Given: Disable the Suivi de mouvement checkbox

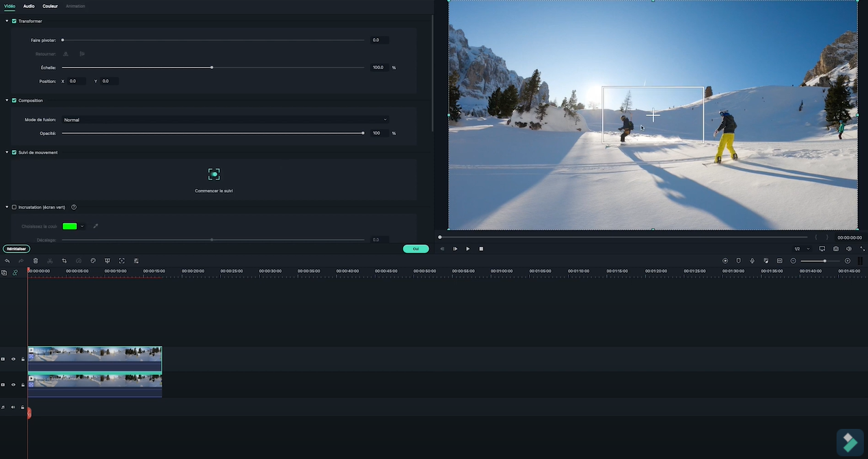Looking at the screenshot, I should [14, 153].
